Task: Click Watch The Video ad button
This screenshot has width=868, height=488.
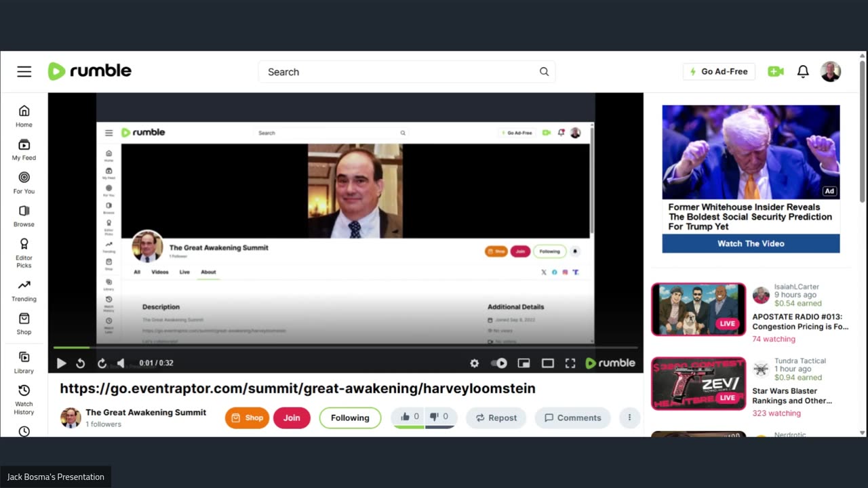Action: click(x=751, y=243)
